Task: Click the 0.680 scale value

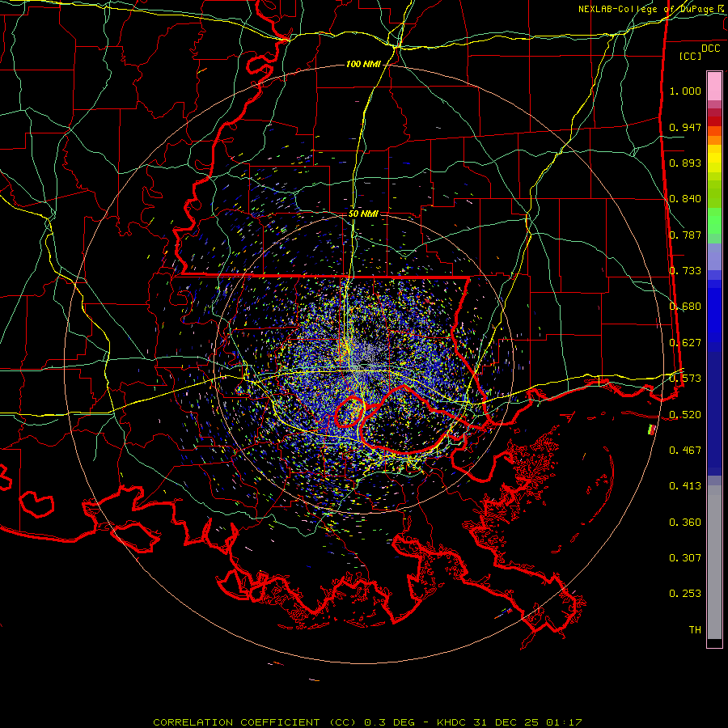Action: pos(685,307)
